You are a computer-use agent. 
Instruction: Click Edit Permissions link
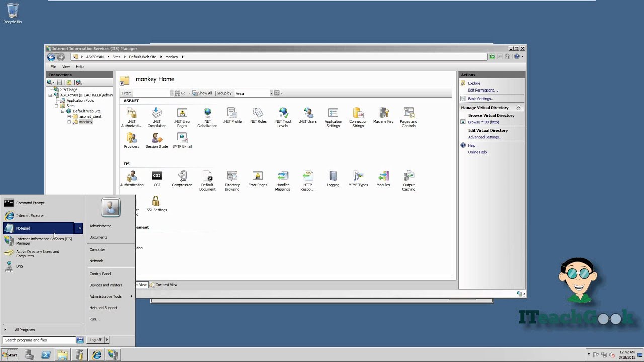482,90
